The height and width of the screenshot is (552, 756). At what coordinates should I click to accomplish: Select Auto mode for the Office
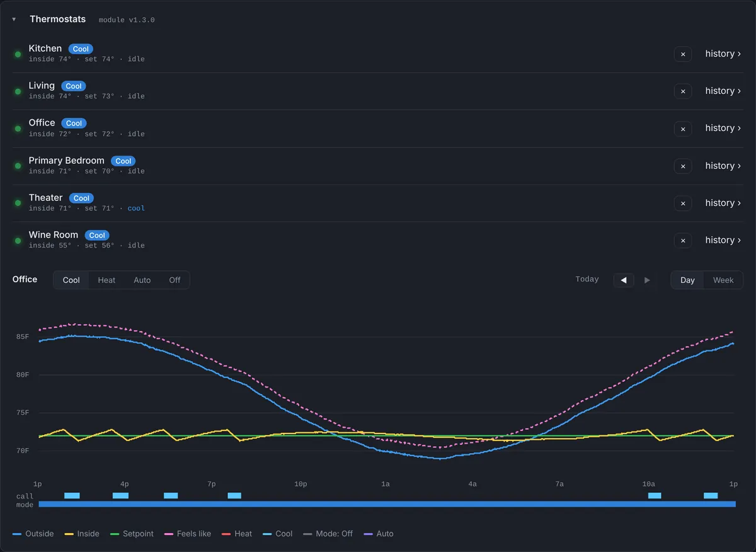point(142,280)
